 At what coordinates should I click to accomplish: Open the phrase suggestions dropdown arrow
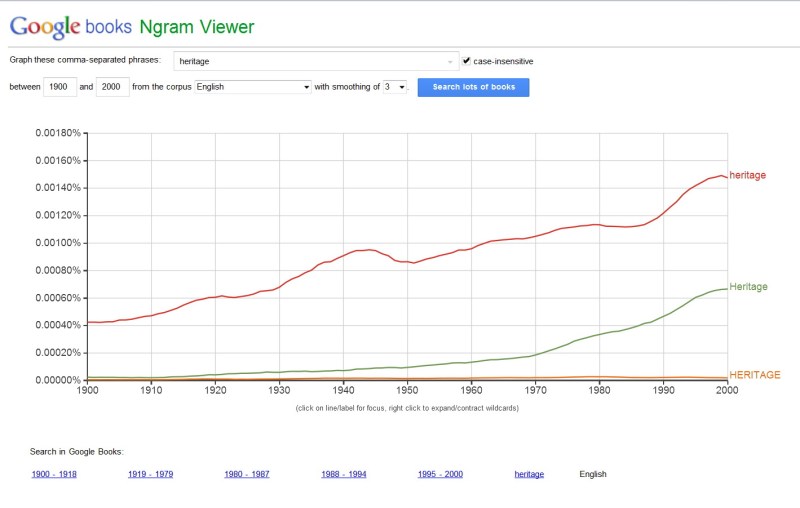(x=450, y=61)
